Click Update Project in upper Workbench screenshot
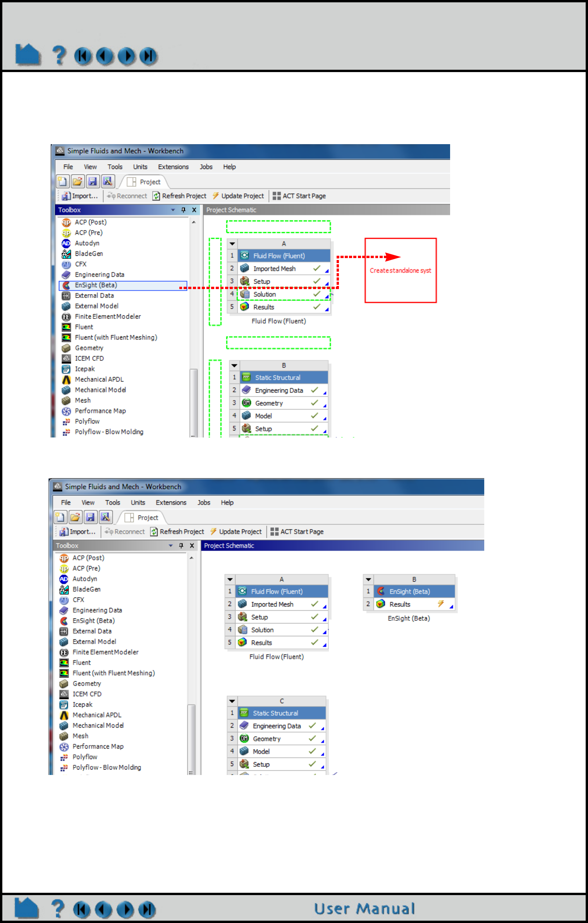The width and height of the screenshot is (588, 923). pos(238,196)
